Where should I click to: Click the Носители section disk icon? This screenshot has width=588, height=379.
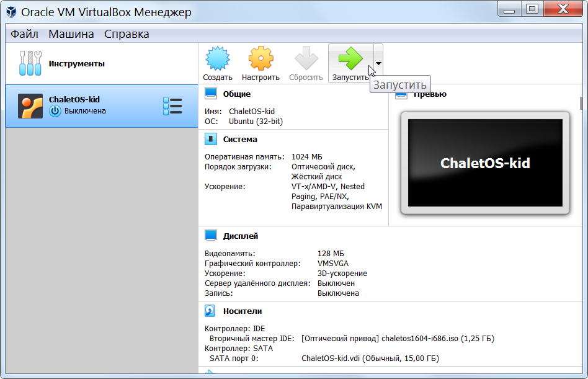pyautogui.click(x=210, y=311)
